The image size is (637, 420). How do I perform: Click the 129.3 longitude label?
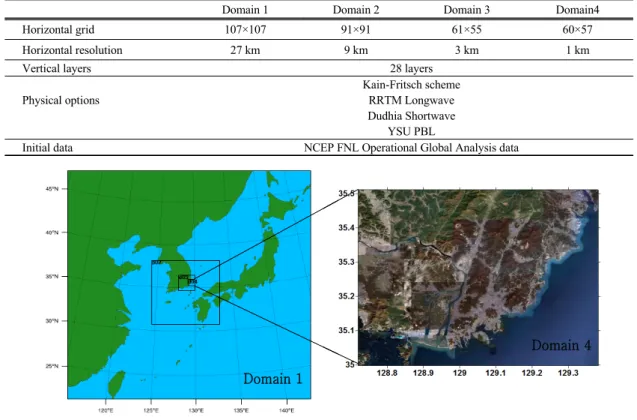click(568, 373)
